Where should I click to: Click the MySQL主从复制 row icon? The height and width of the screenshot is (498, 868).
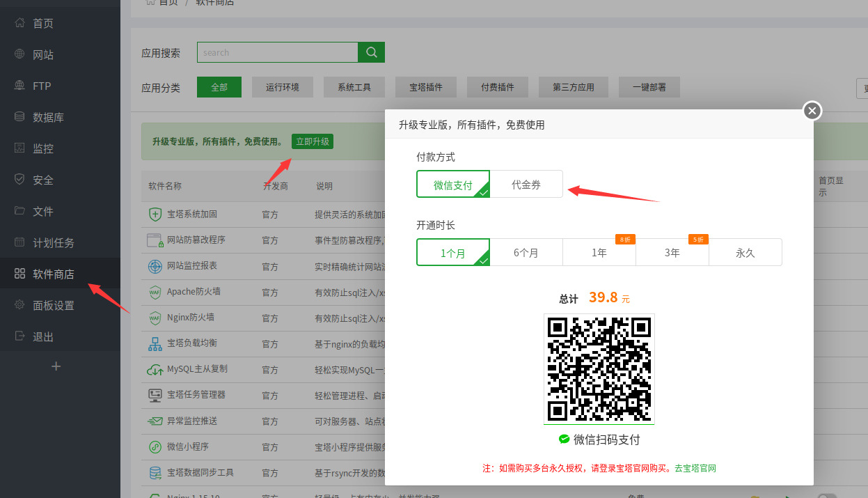pos(155,369)
